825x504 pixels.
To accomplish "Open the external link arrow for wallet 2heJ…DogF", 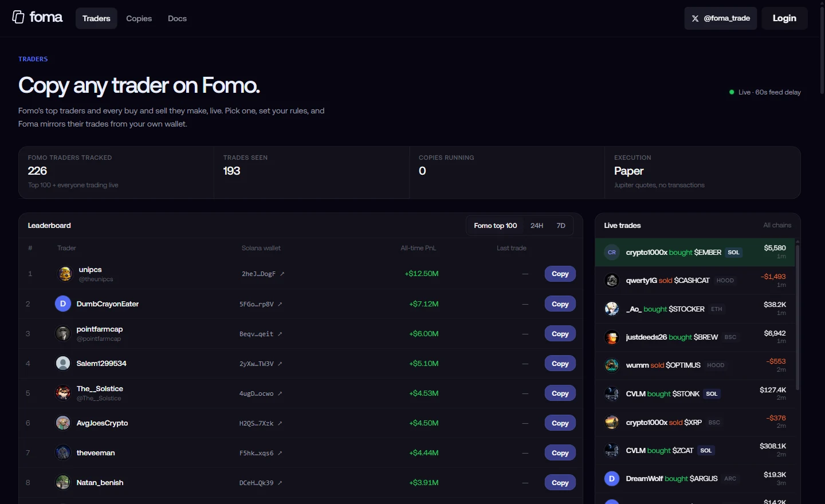I will pos(282,274).
